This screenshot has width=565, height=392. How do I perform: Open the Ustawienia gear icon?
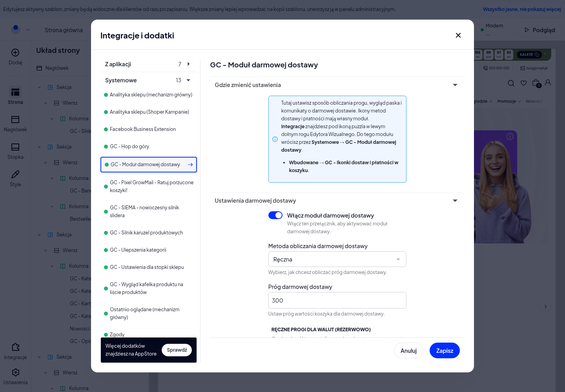[15, 372]
